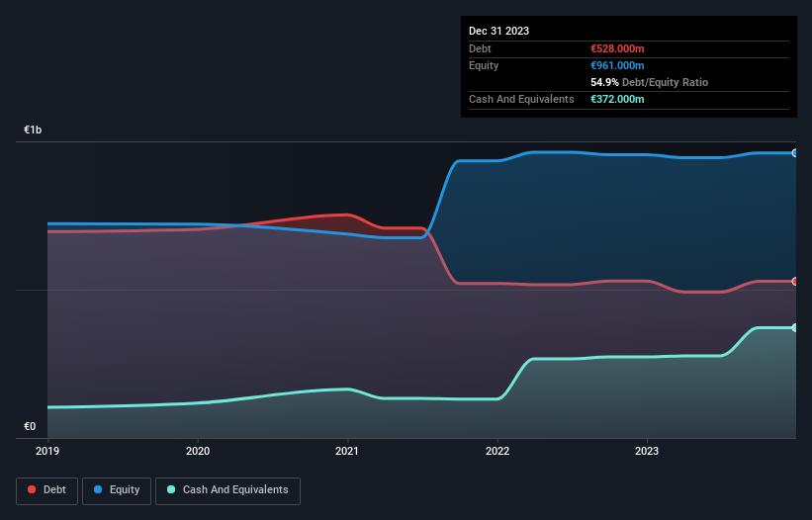This screenshot has height=520, width=812.
Task: Click the teal Cash And Equivalents legend dot
Action: pyautogui.click(x=171, y=489)
